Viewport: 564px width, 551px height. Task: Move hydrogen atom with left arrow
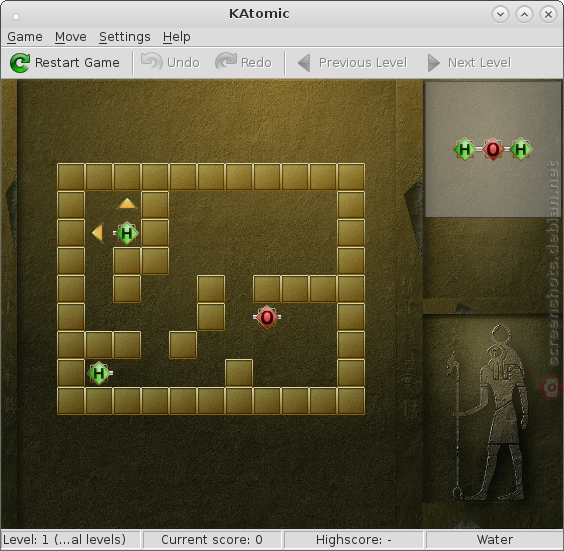click(x=98, y=233)
